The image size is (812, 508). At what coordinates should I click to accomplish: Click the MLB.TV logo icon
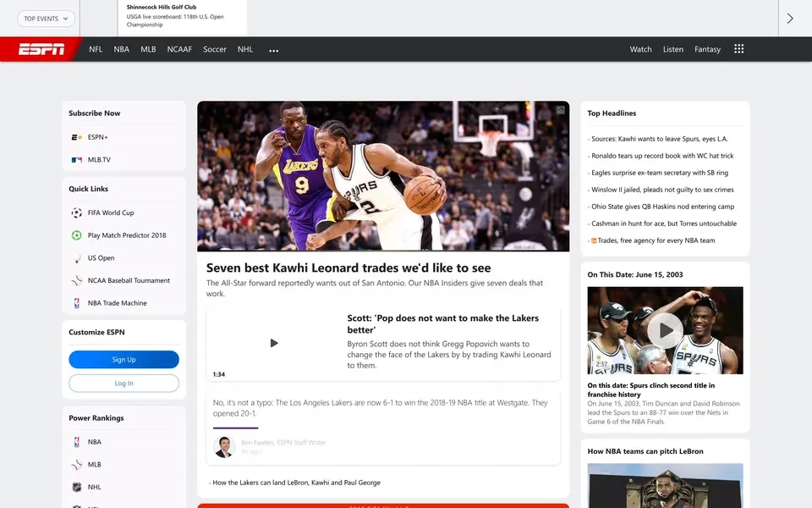pyautogui.click(x=77, y=160)
